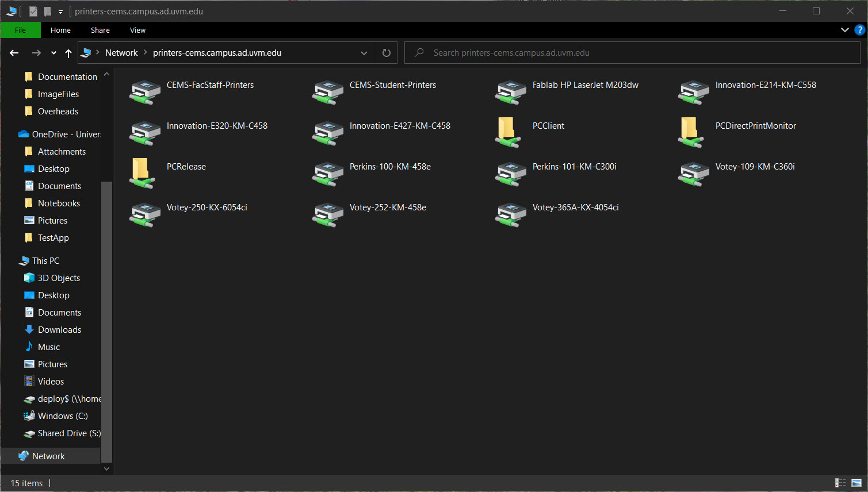
Task: Open the Customize Quick Access Toolbar dropdown
Action: (x=60, y=11)
